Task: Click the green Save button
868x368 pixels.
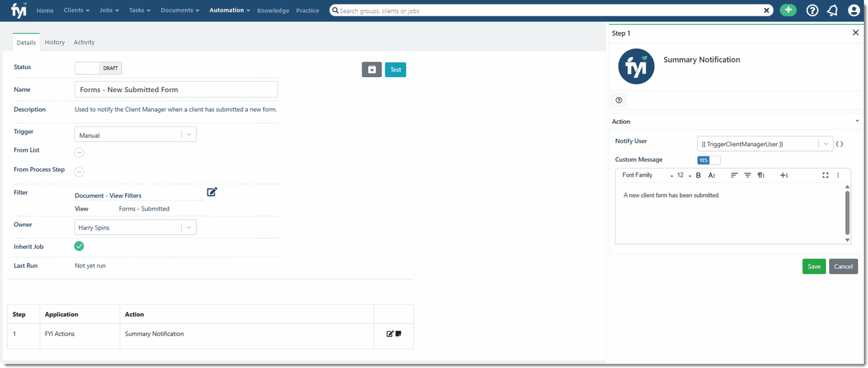Action: 814,266
